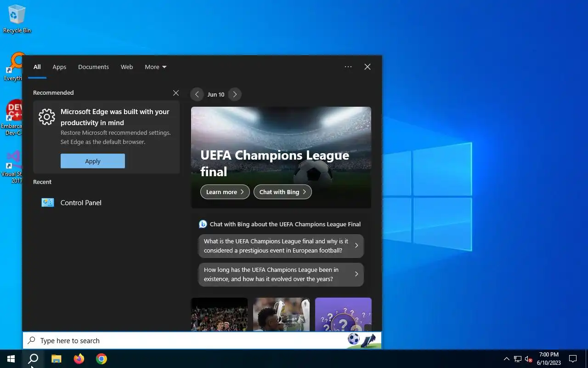The image size is (588, 368).
Task: Open the Action Center notifications icon
Action: (x=573, y=359)
